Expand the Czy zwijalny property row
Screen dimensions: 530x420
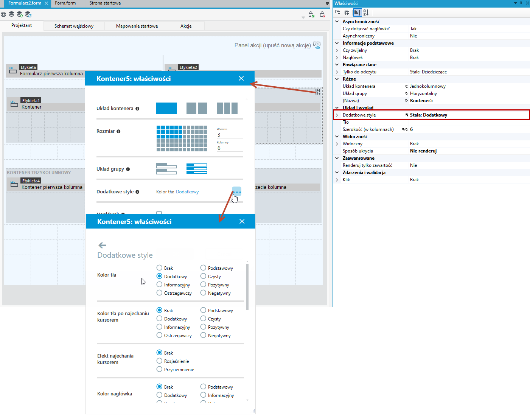337,50
